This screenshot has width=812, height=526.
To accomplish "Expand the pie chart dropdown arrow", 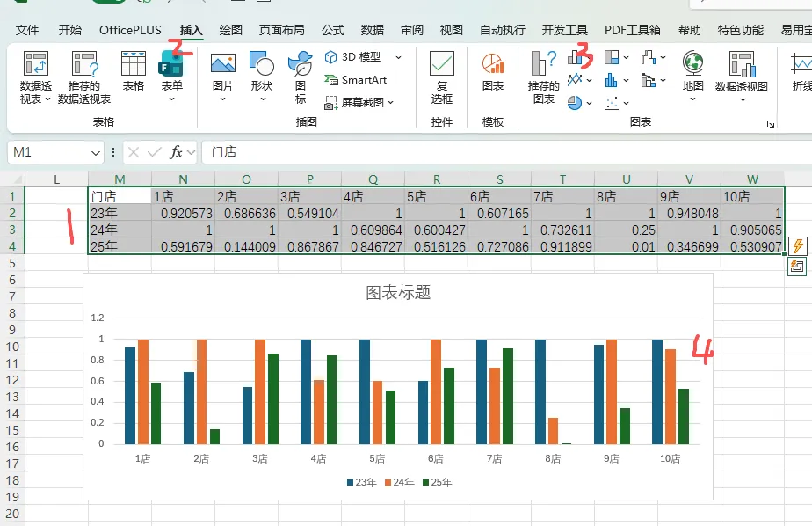I will click(590, 103).
